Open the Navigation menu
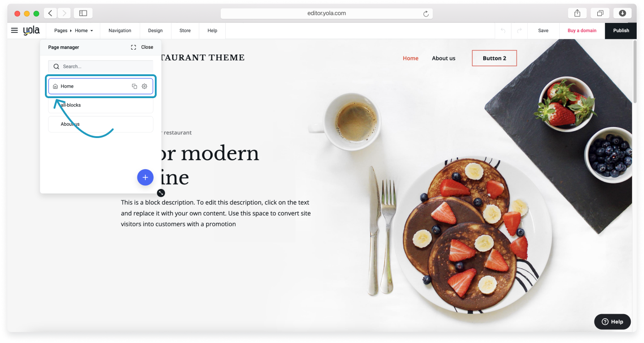Screen dimensions: 644x343 coord(120,31)
